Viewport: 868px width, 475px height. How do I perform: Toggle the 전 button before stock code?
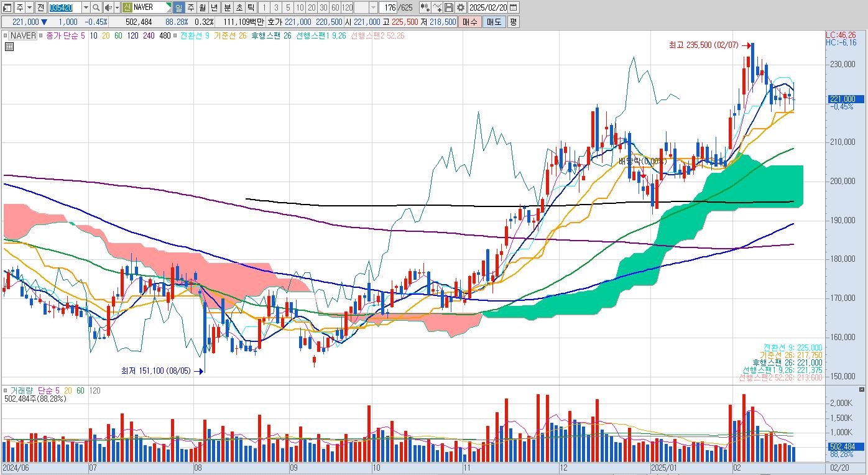click(40, 7)
